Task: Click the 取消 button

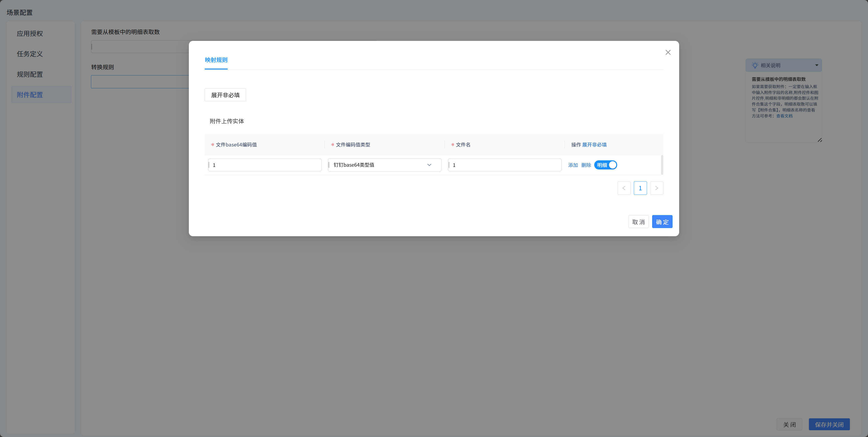Action: [639, 222]
